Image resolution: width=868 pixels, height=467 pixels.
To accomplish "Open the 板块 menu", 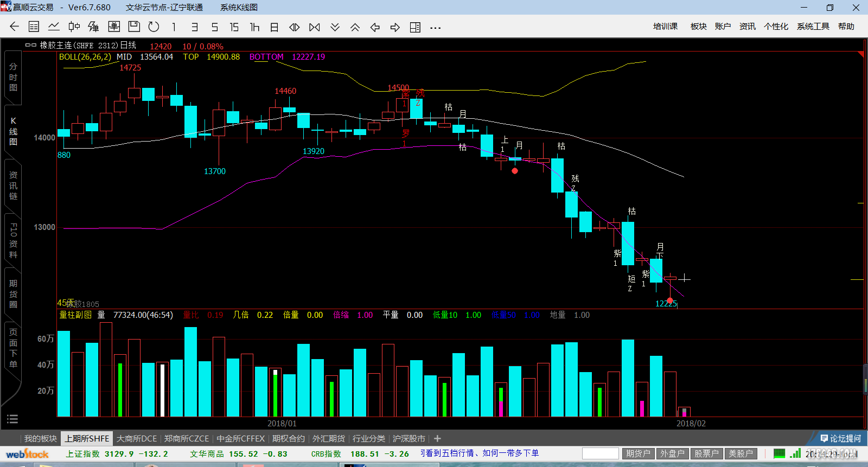I will tap(698, 26).
